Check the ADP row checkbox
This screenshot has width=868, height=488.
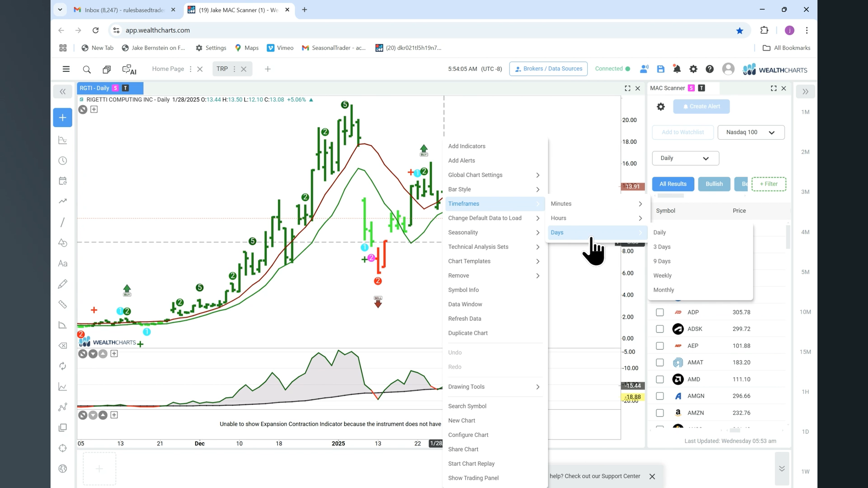660,312
